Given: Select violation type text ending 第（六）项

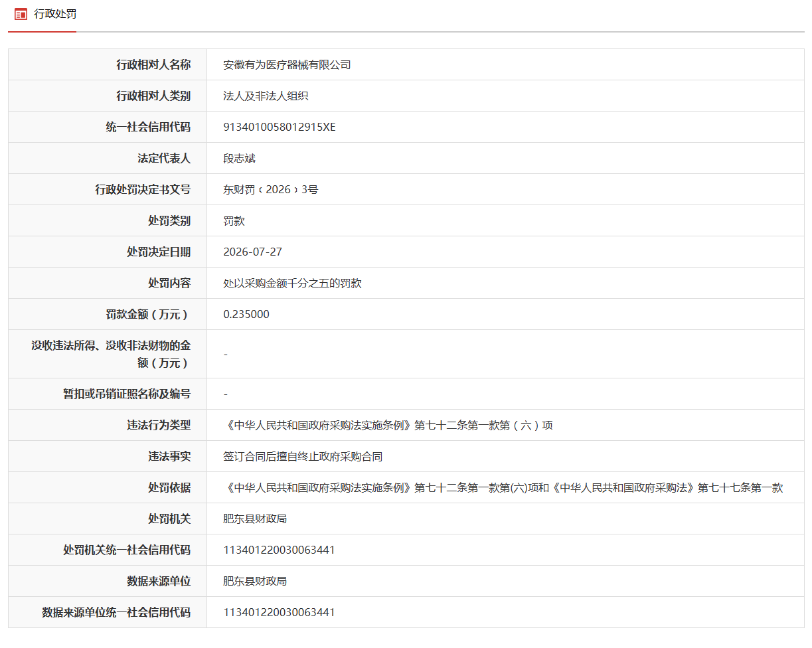Looking at the screenshot, I should click(388, 425).
